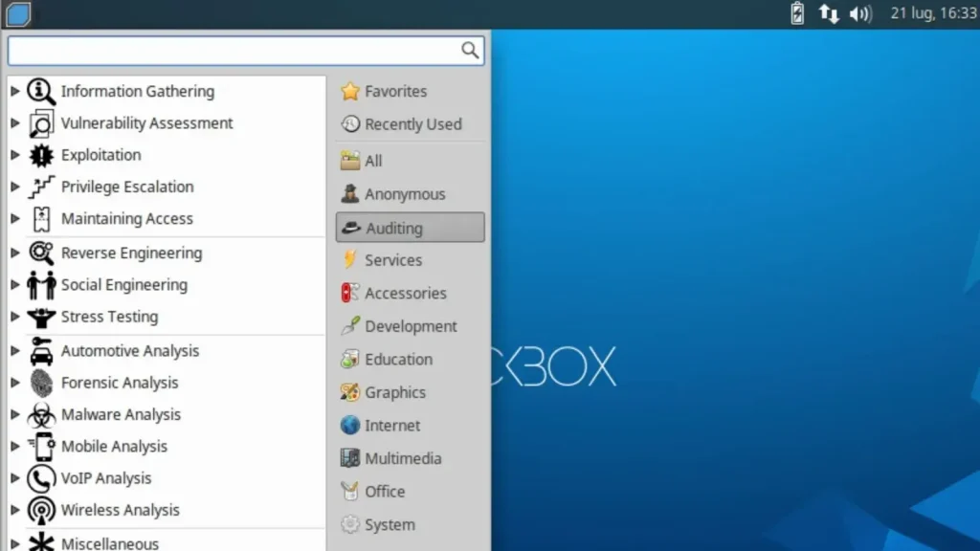Viewport: 980px width, 551px height.
Task: Click the Mobile Analysis phone icon
Action: pos(41,447)
